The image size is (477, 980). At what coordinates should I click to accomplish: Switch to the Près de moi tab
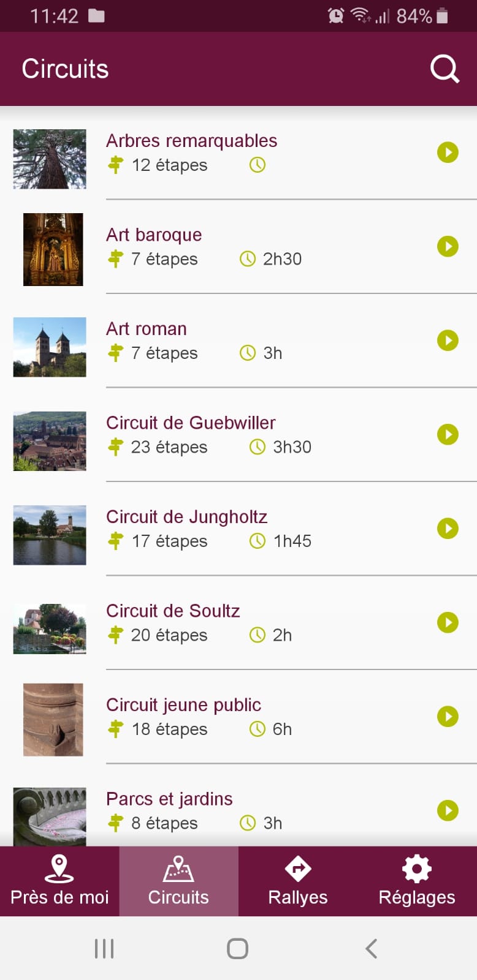pos(59,881)
